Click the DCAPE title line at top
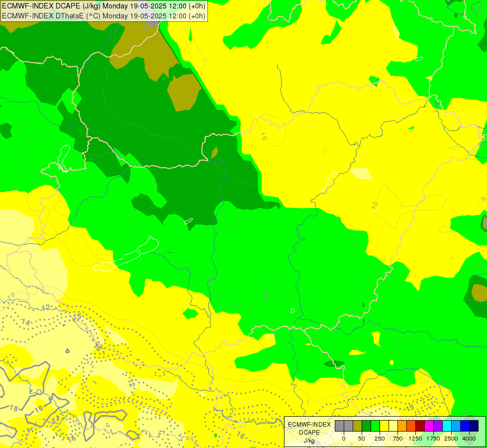The height and width of the screenshot is (448, 487). point(104,6)
